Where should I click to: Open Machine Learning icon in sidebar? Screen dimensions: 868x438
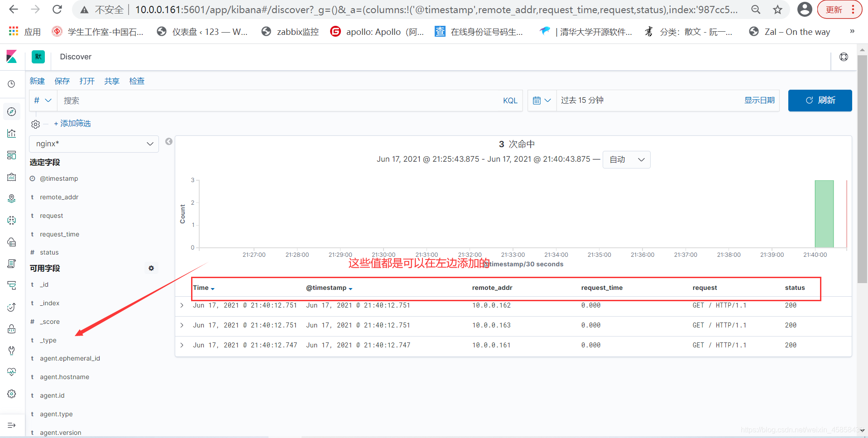(x=12, y=220)
